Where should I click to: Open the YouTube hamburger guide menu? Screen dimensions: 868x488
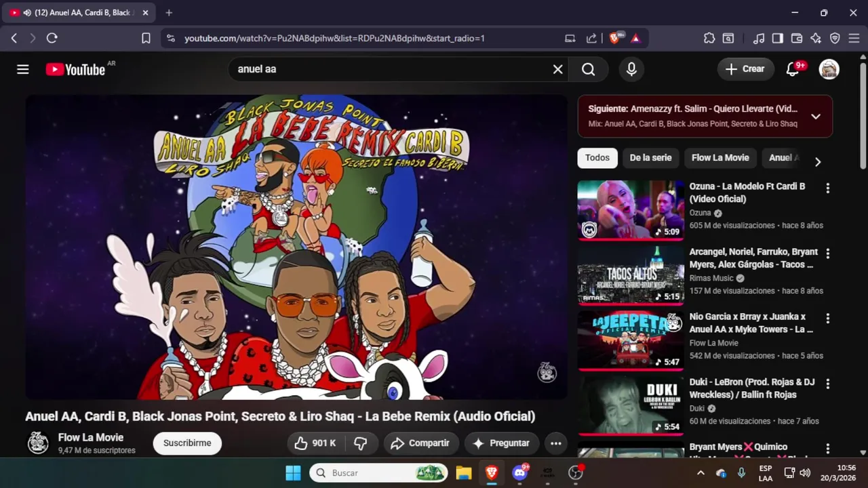click(23, 69)
